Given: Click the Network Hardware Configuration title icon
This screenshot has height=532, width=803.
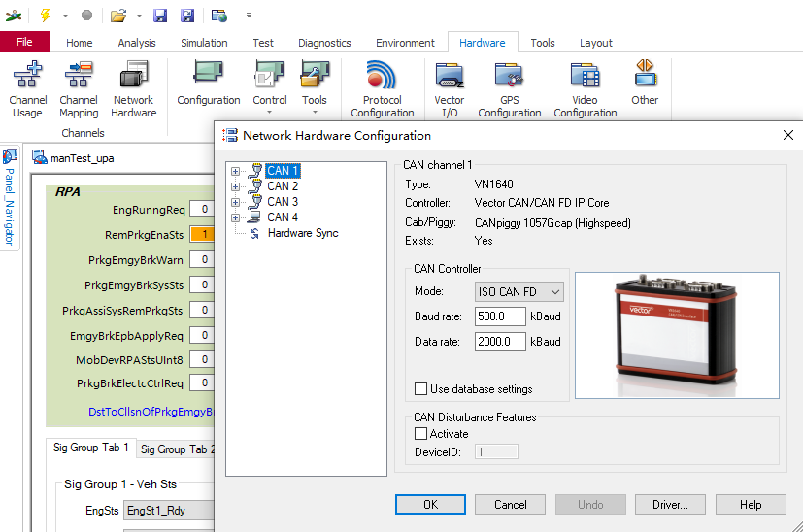Looking at the screenshot, I should (x=230, y=135).
